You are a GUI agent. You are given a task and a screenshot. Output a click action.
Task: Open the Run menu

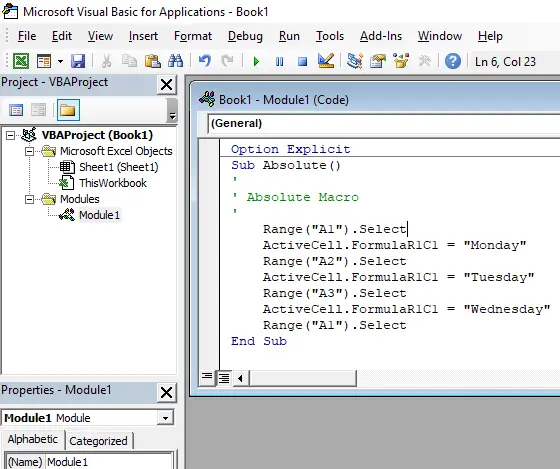pos(289,36)
